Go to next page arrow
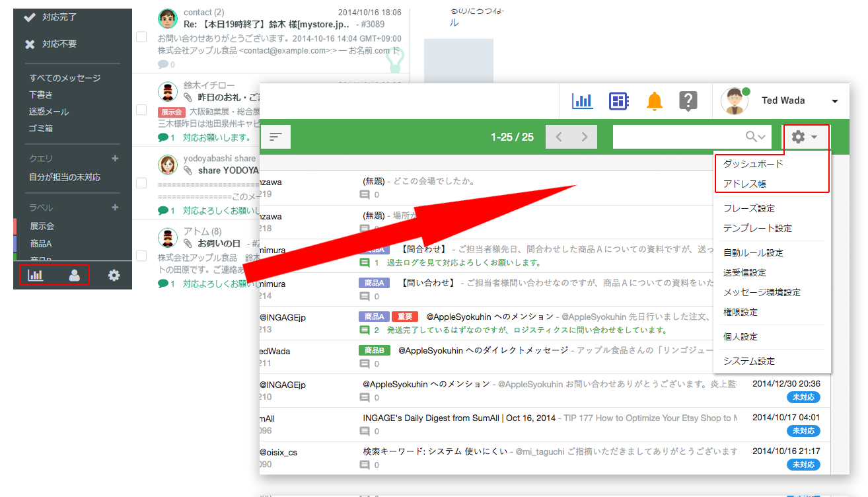This screenshot has width=868, height=497. click(584, 137)
